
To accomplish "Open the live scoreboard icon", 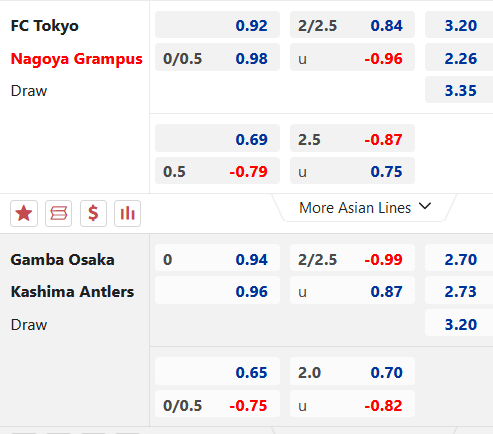I will [x=59, y=213].
